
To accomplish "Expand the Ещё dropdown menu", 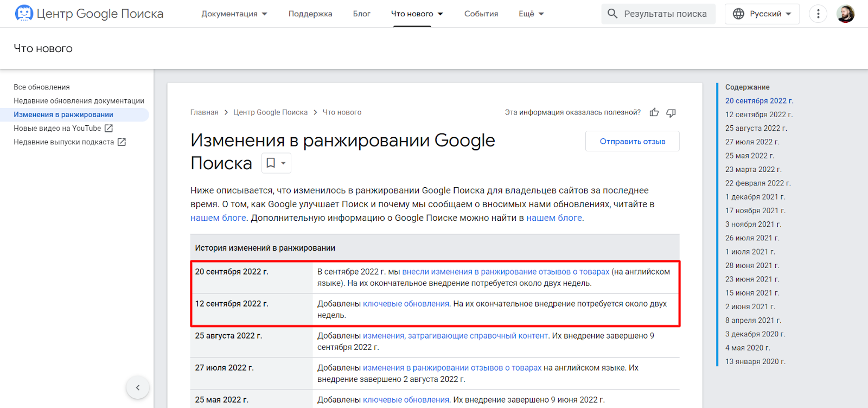I will click(x=531, y=14).
